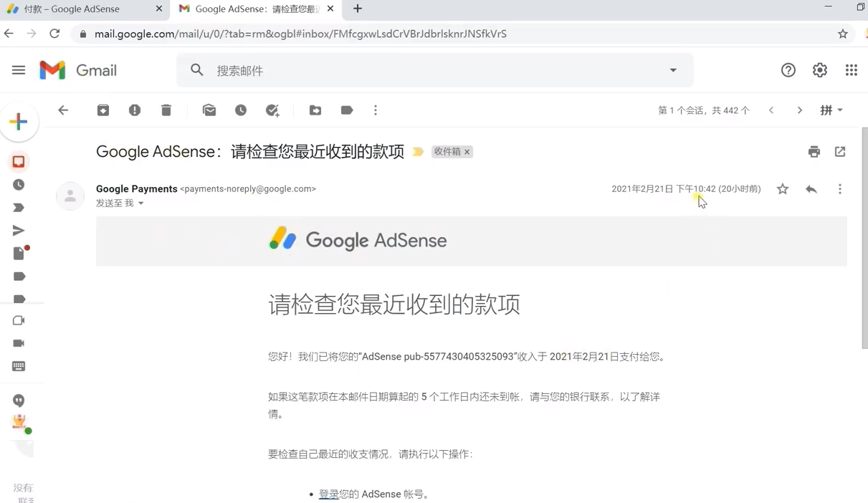
Task: Open email in a new window
Action: coord(840,152)
